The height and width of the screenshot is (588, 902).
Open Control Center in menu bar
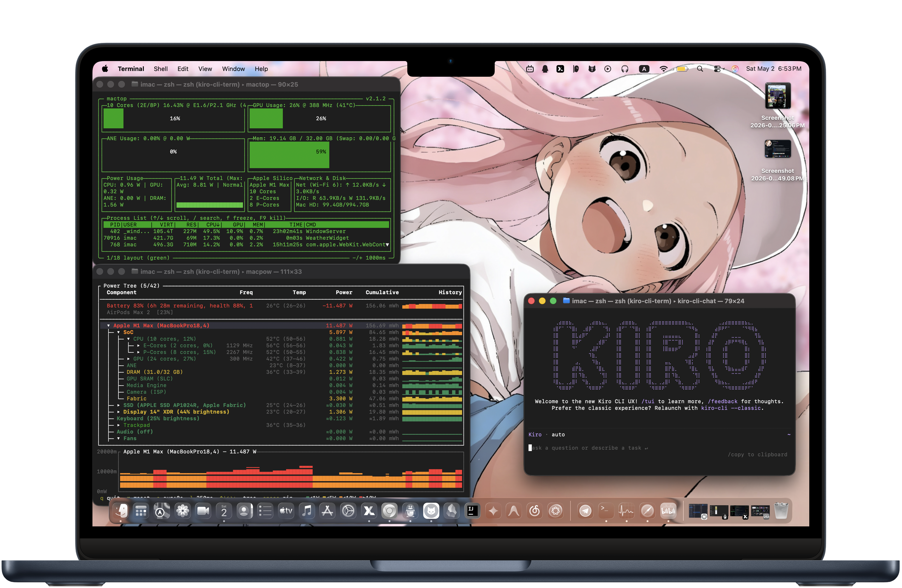click(717, 69)
